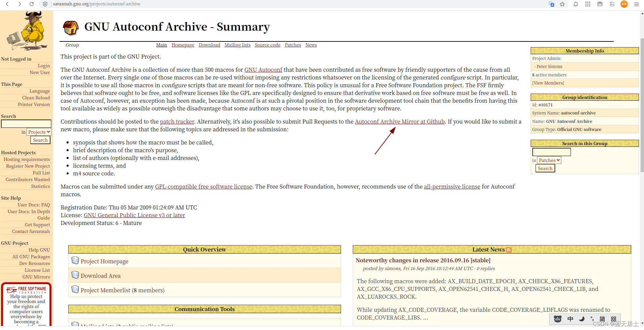Viewport: 644px width, 330px height.
Task: Click the View Members link
Action: 548,83
